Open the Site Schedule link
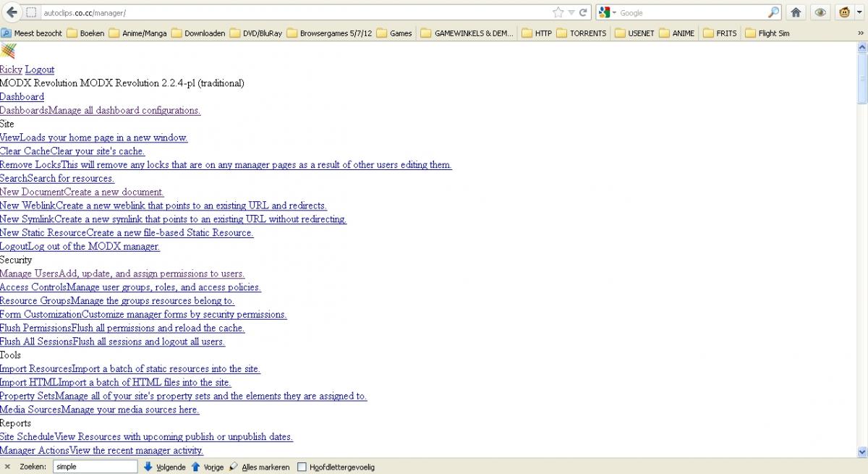The width and height of the screenshot is (868, 474). (x=146, y=437)
